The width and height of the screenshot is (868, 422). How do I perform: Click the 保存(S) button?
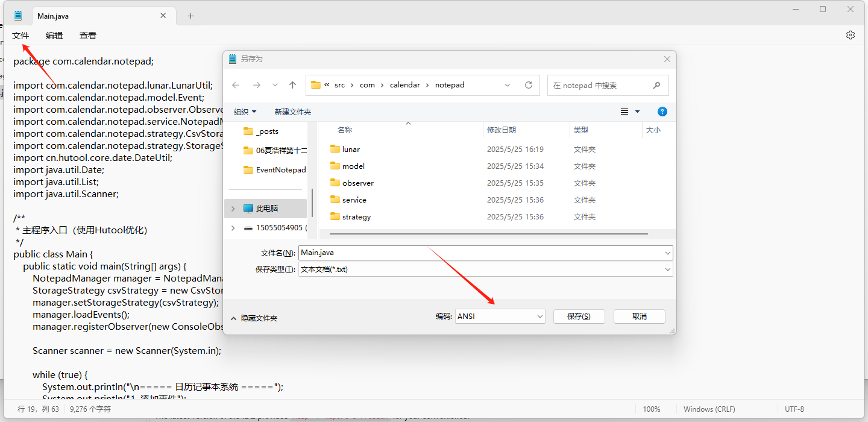(579, 316)
